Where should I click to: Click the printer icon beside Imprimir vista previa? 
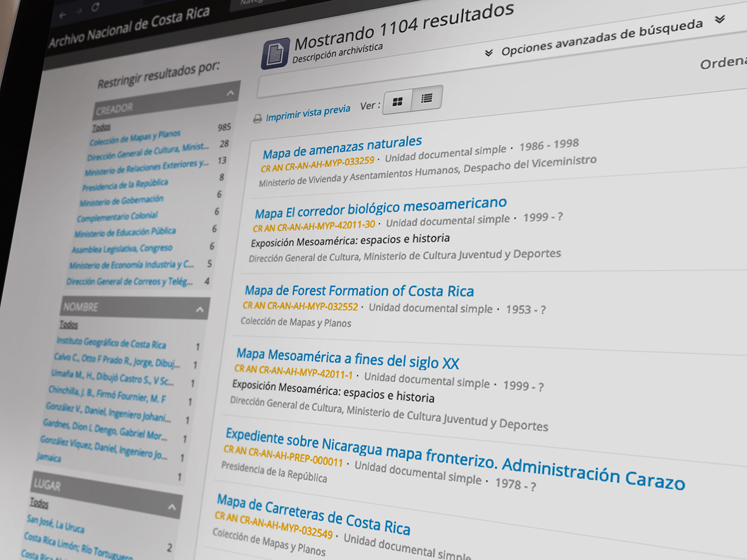(x=257, y=118)
